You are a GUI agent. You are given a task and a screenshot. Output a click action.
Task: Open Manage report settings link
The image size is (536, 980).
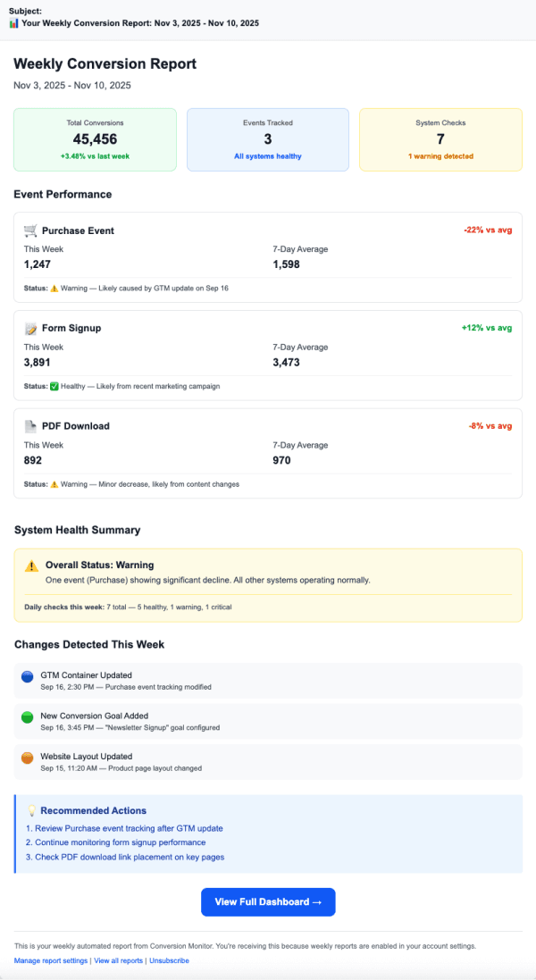click(x=51, y=961)
